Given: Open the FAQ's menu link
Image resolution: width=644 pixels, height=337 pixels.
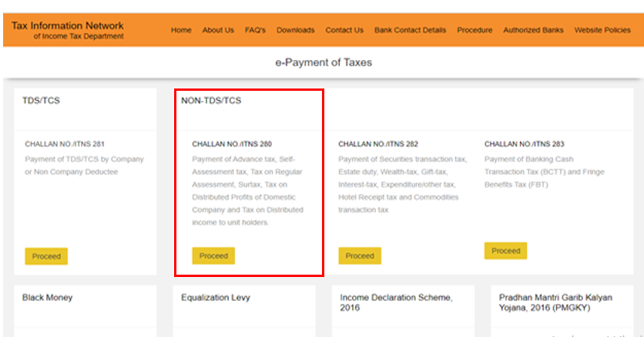Looking at the screenshot, I should 255,31.
